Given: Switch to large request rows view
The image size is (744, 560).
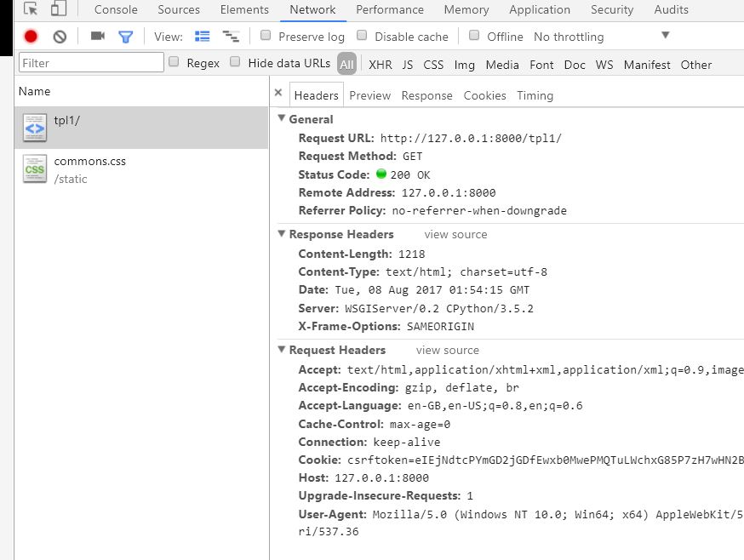Looking at the screenshot, I should [x=202, y=36].
